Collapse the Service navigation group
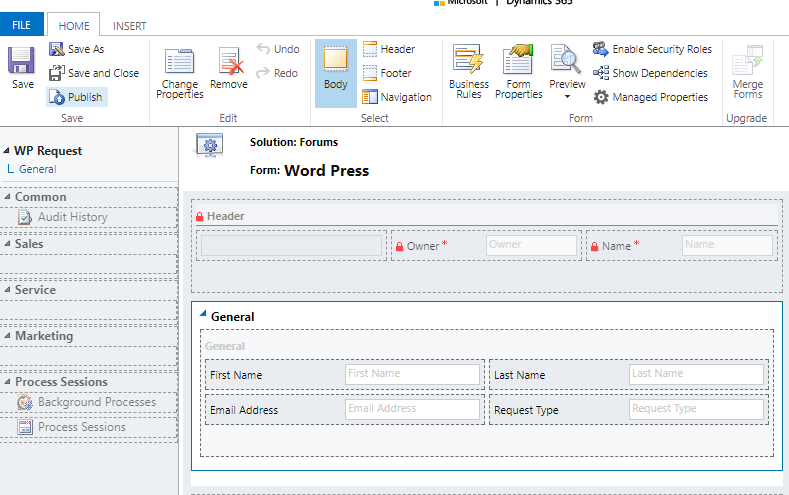 (x=7, y=290)
